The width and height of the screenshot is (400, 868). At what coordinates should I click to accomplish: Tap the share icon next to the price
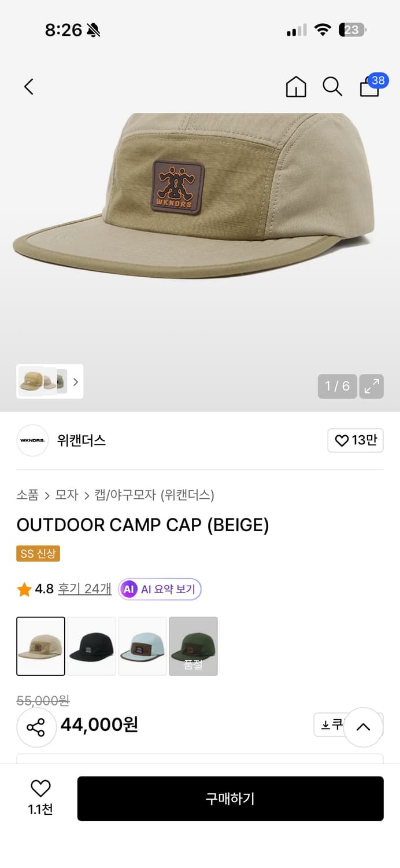(36, 727)
